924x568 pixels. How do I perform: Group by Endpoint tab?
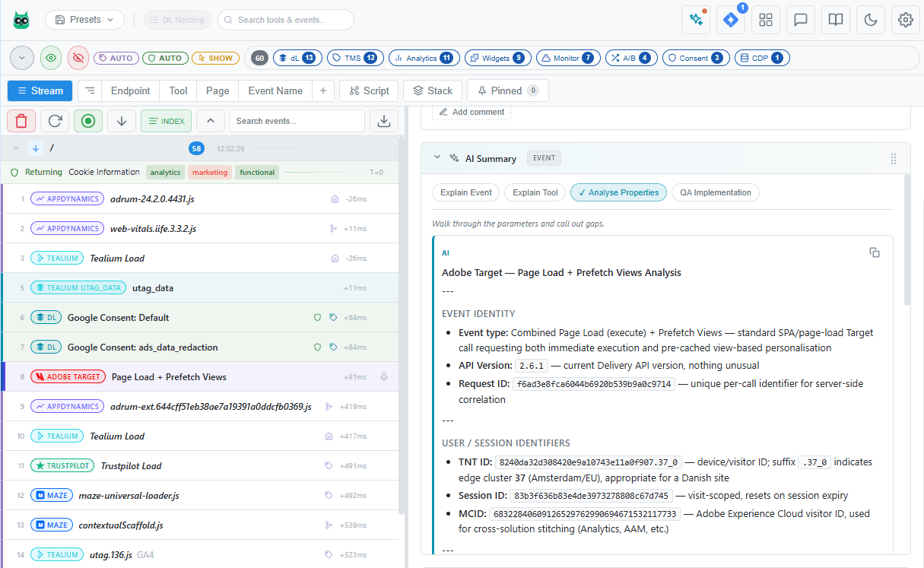(131, 90)
